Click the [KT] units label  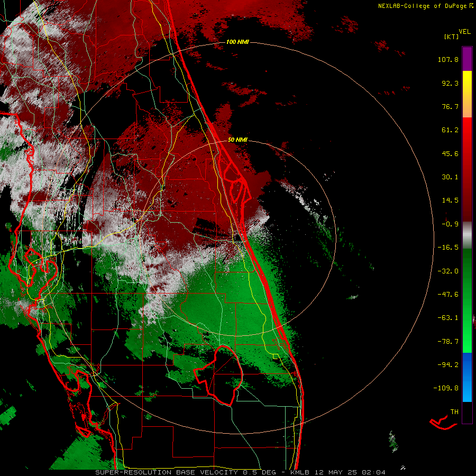[x=451, y=36]
